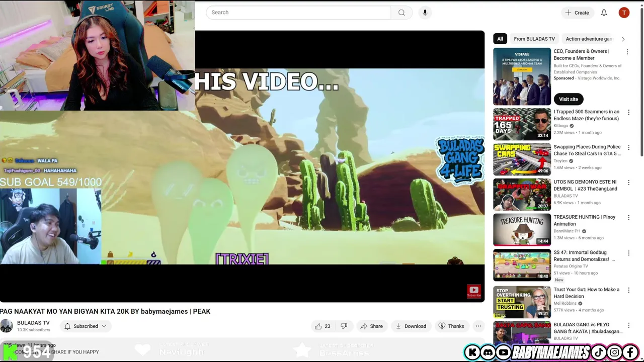This screenshot has width=644, height=362.
Task: Click the Facebook icon in overlay bar
Action: [630, 352]
